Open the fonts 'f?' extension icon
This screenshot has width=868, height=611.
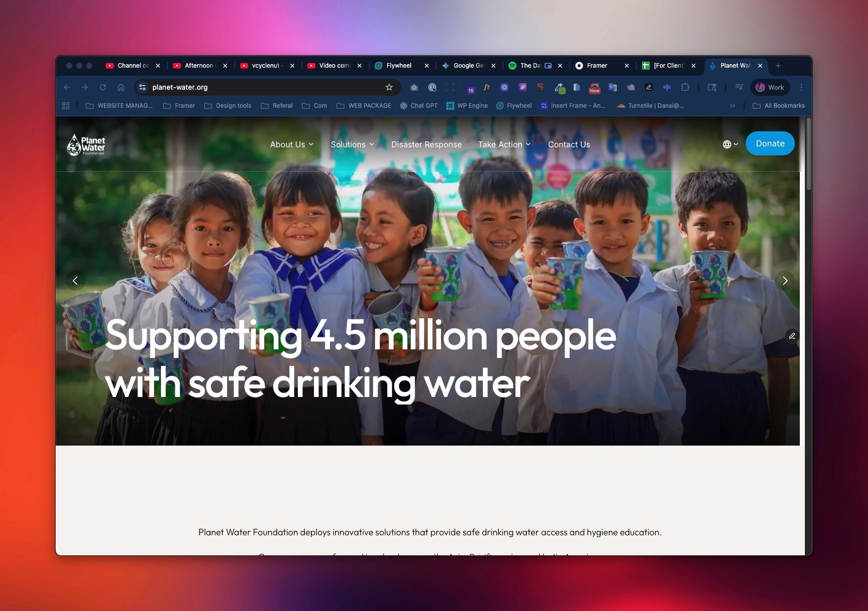[486, 87]
